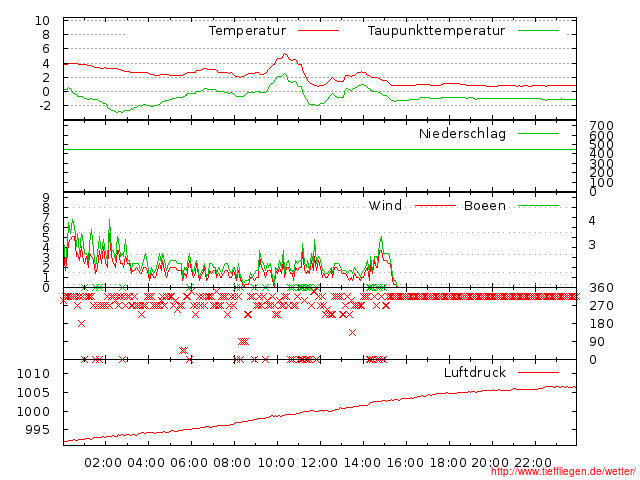Image resolution: width=640 pixels, height=480 pixels.
Task: Click the Niederschlag legend label
Action: [x=462, y=133]
